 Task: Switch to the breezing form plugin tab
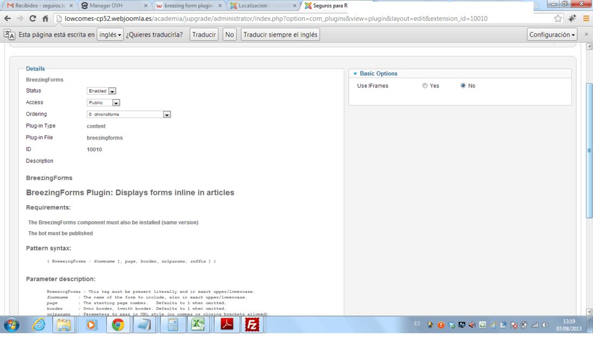[188, 6]
